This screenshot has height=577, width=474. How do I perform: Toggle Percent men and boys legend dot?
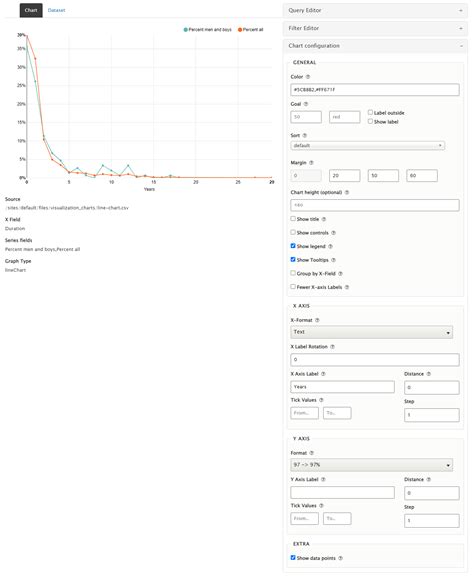(186, 30)
